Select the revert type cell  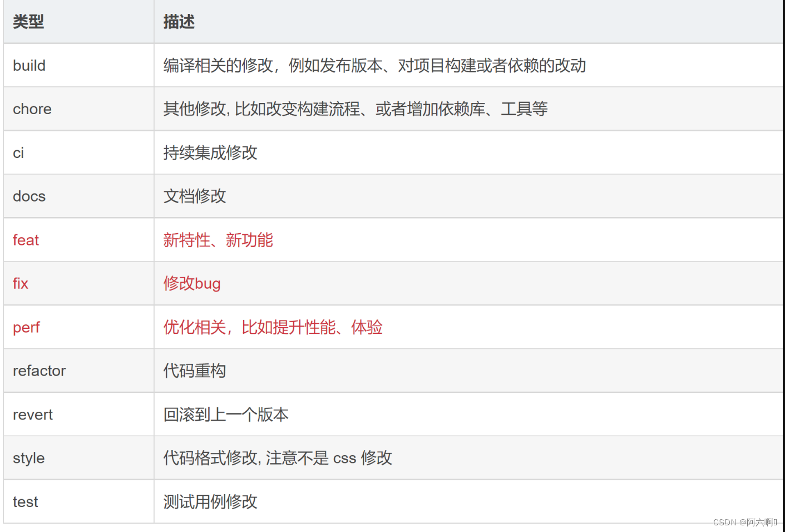coord(33,414)
